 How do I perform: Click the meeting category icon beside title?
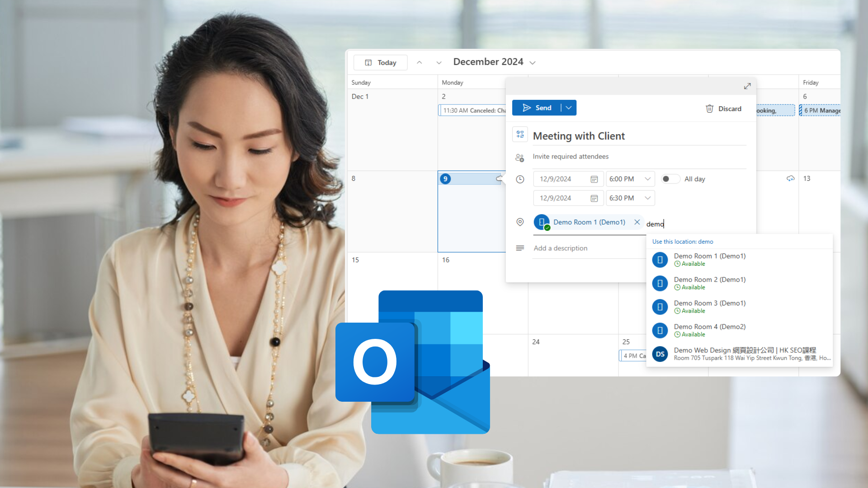pyautogui.click(x=520, y=135)
